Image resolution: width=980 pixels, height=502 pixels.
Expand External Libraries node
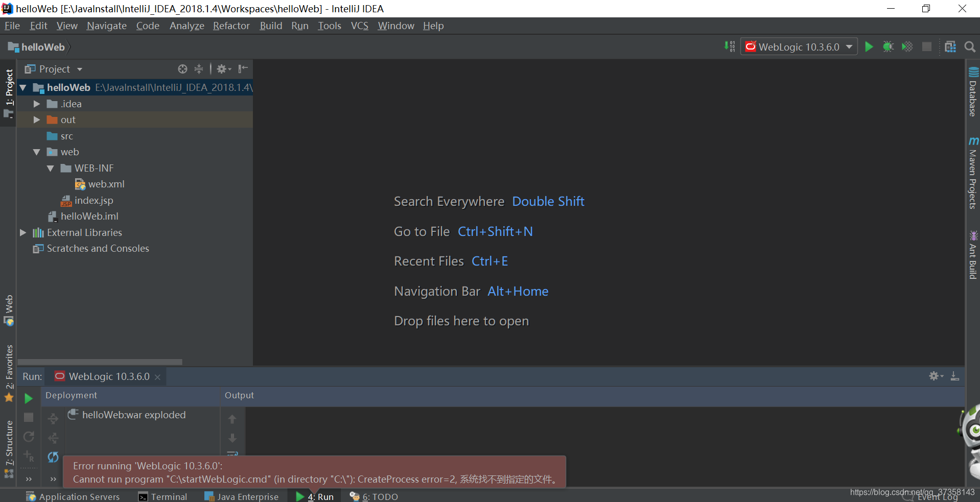tap(23, 232)
